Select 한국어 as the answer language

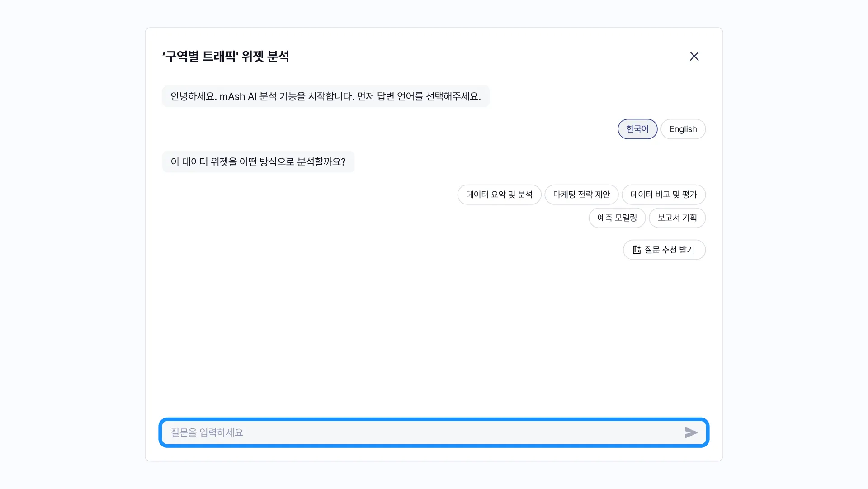637,129
